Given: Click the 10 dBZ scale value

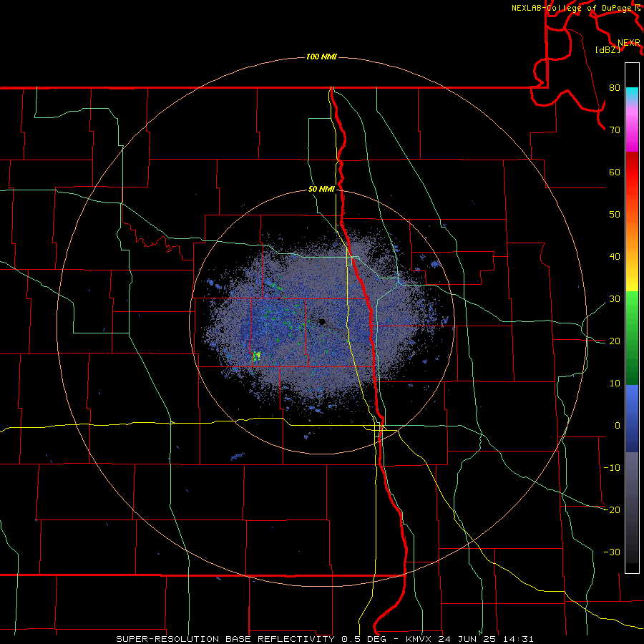Looking at the screenshot, I should 615,384.
